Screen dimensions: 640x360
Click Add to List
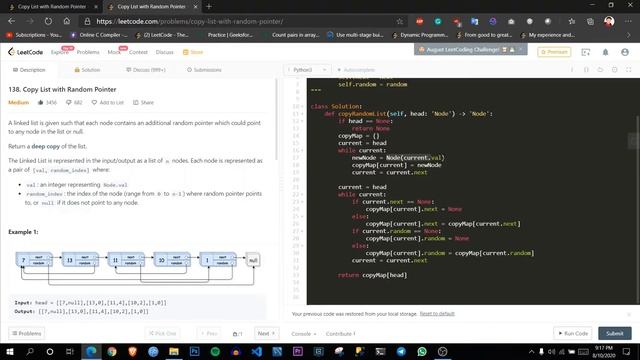tap(108, 102)
